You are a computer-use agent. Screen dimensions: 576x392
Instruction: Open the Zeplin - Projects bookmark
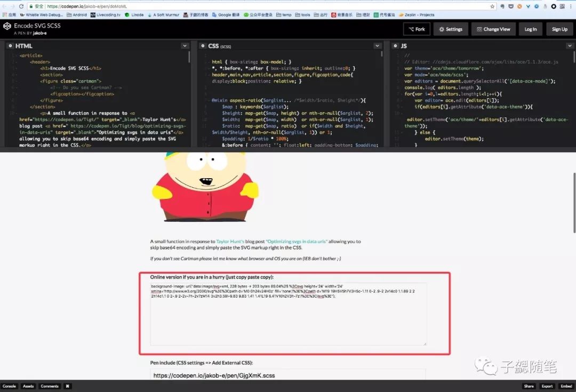[x=417, y=15]
